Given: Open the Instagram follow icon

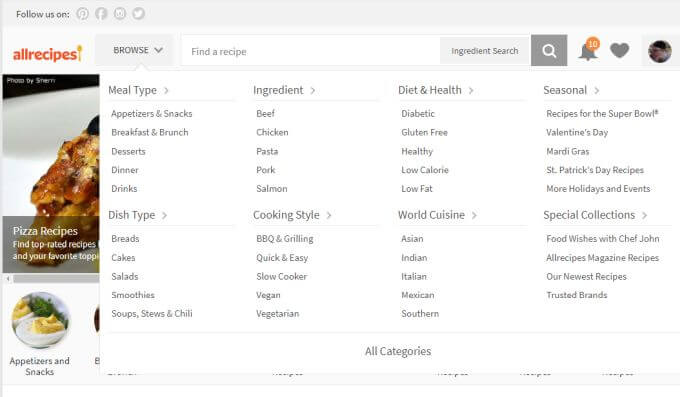Looking at the screenshot, I should [x=120, y=13].
